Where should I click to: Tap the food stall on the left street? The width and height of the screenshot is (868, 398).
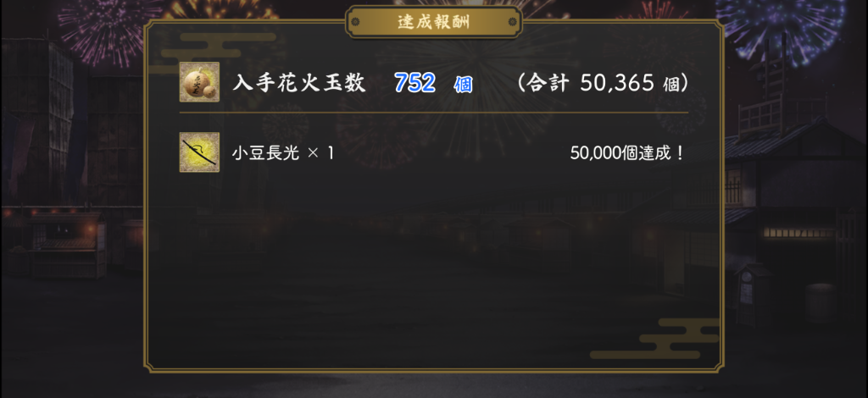pos(66,246)
